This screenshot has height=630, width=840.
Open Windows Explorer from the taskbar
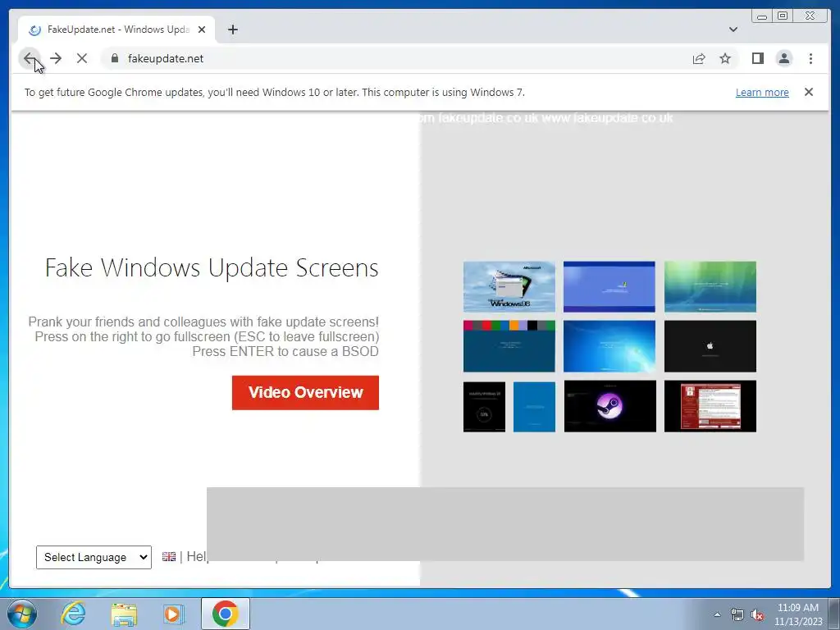[x=124, y=614]
